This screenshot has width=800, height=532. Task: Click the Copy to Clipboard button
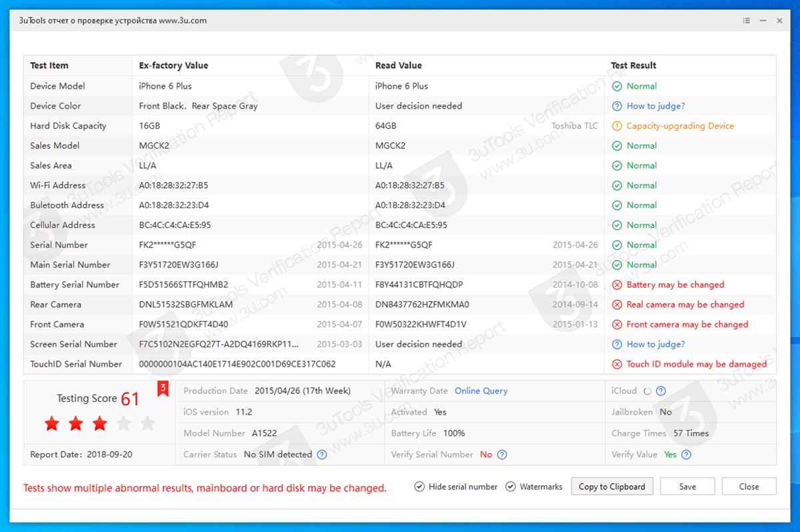pyautogui.click(x=612, y=487)
